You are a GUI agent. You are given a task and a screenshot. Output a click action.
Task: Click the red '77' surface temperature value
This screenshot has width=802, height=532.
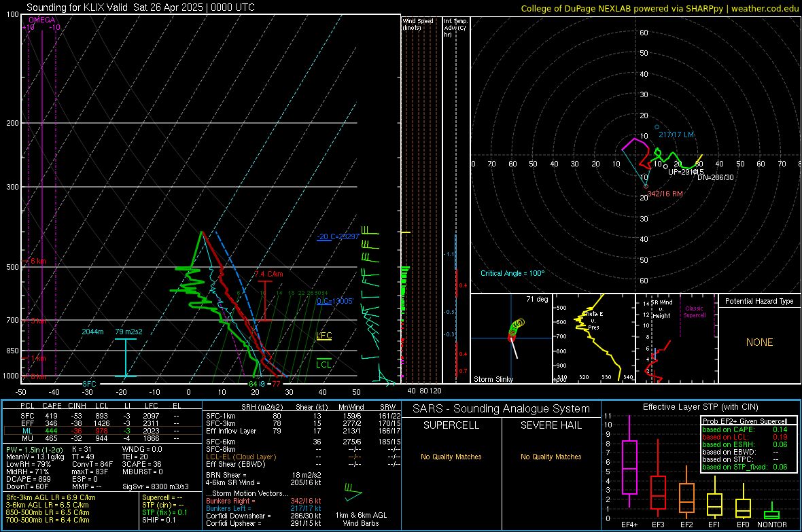pyautogui.click(x=276, y=384)
